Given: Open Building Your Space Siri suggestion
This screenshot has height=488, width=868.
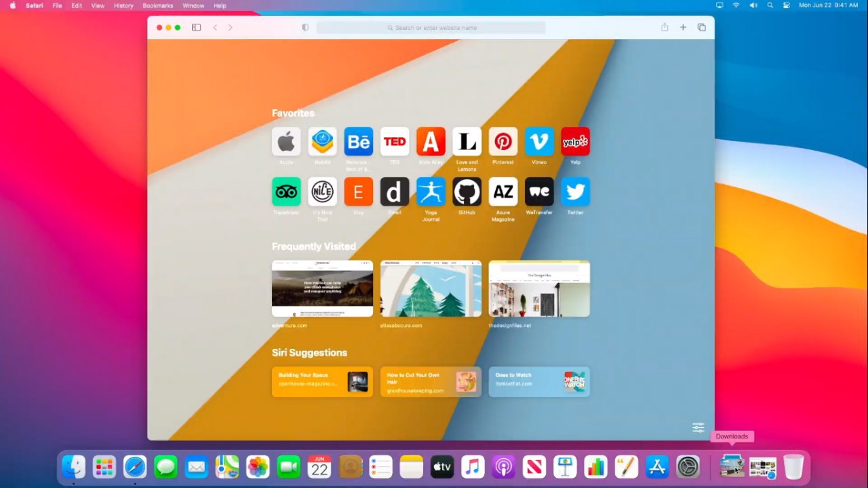Looking at the screenshot, I should click(322, 381).
